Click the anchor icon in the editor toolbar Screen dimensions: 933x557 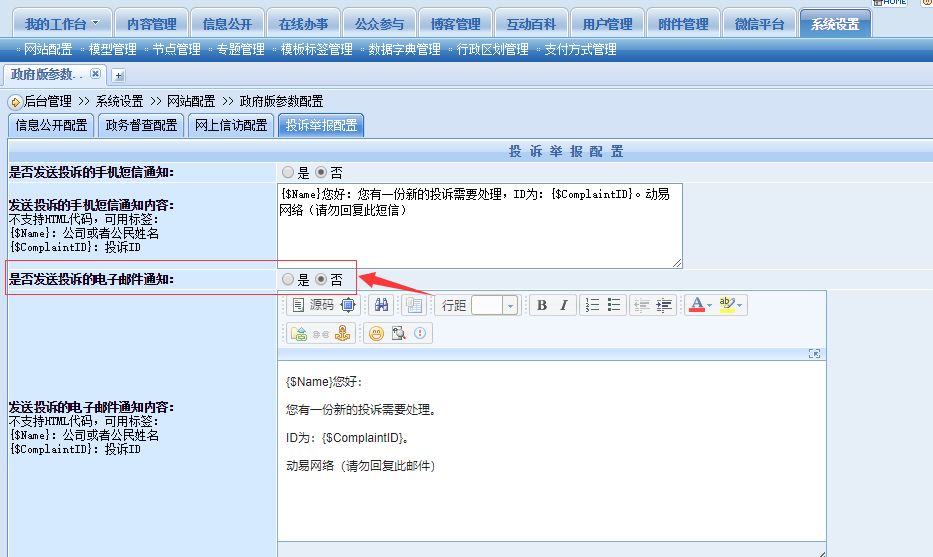(x=342, y=334)
